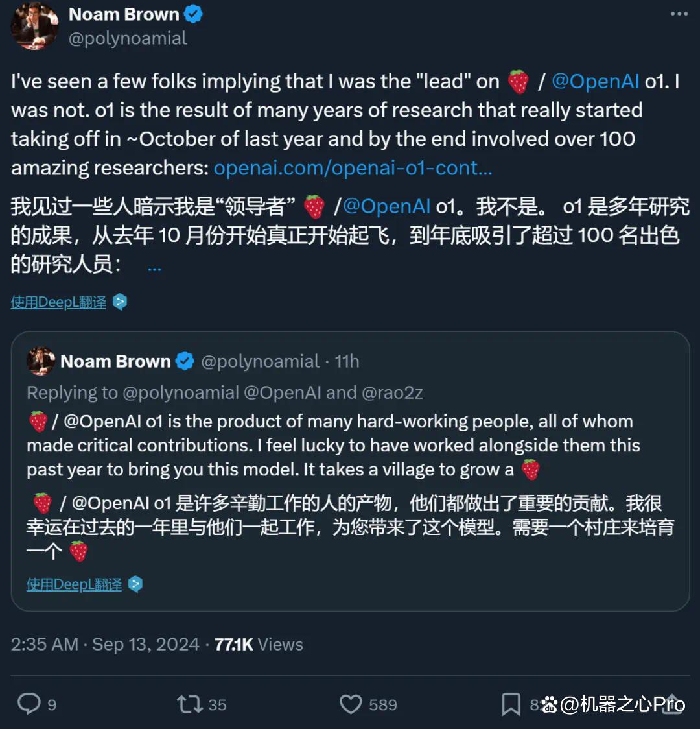
Task: Open quoted tweet's small avatar
Action: click(41, 361)
